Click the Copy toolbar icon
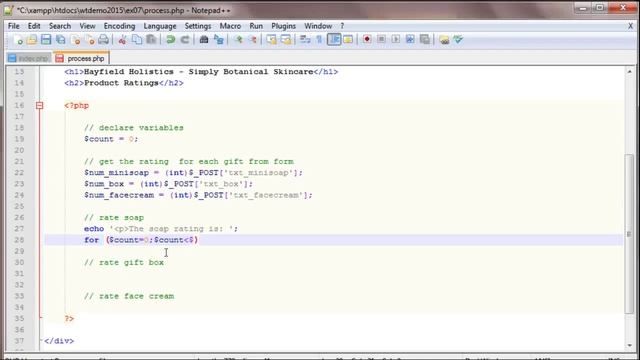 [x=137, y=40]
